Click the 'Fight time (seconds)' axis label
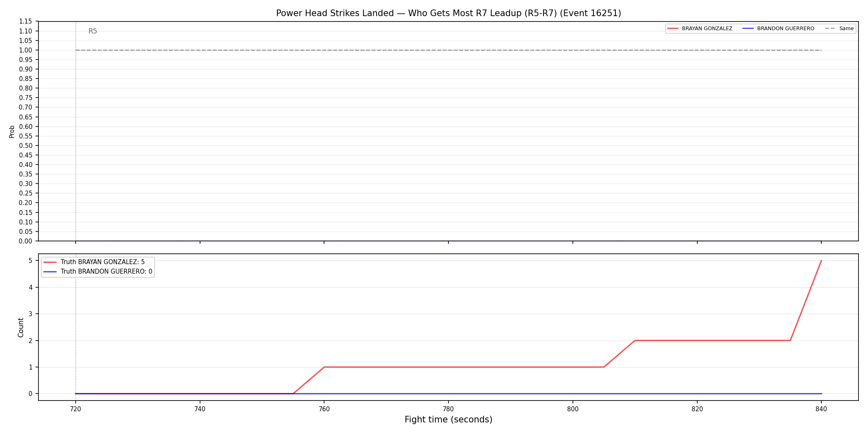 448,420
